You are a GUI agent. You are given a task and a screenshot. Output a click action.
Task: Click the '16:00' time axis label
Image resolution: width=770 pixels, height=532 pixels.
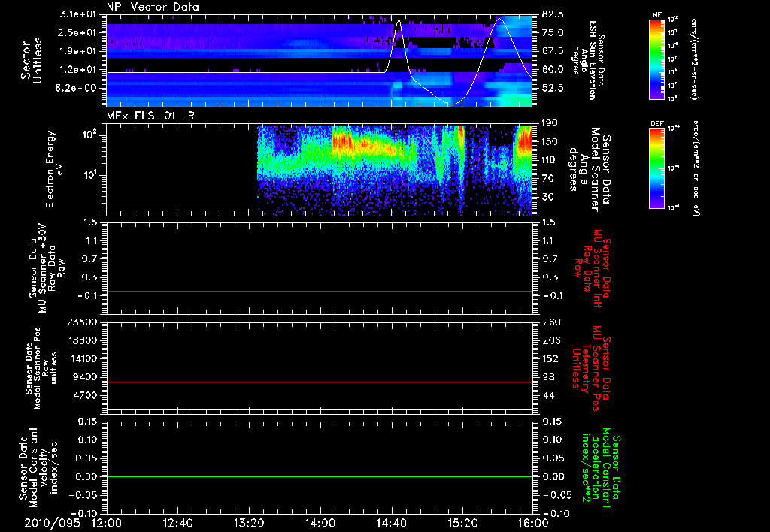tap(533, 524)
